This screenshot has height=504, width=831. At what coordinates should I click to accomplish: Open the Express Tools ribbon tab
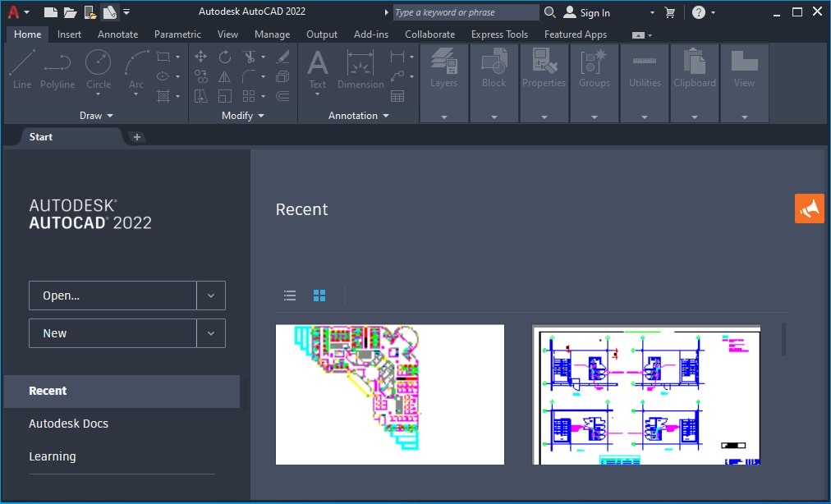(499, 34)
